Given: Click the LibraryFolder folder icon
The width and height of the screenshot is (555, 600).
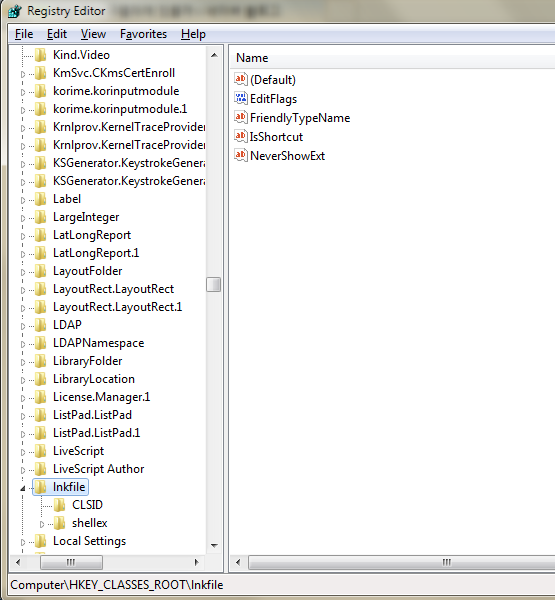Looking at the screenshot, I should pyautogui.click(x=41, y=361).
